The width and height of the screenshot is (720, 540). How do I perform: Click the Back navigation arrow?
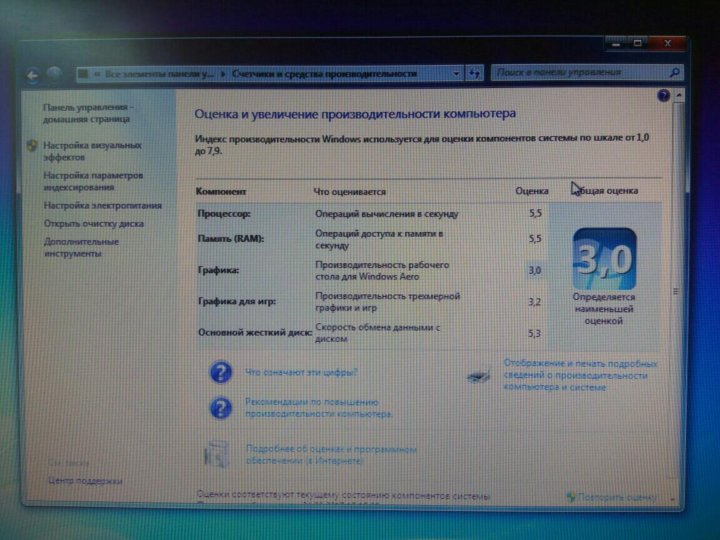pyautogui.click(x=33, y=74)
